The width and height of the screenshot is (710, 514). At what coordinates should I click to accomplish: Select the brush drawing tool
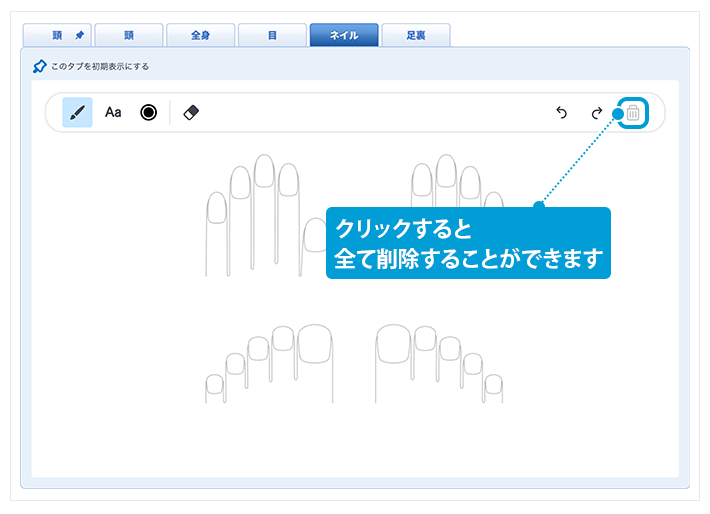(77, 113)
